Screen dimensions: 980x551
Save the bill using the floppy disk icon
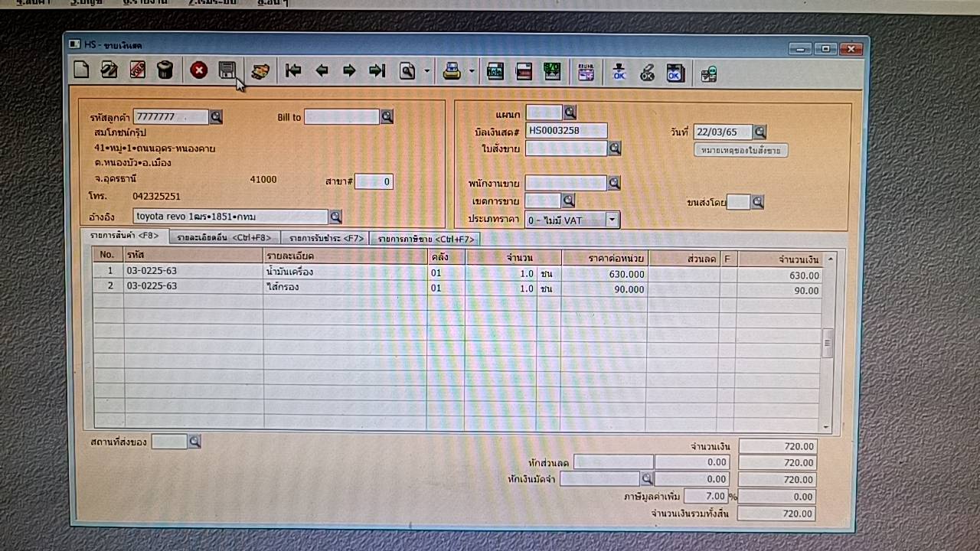227,70
